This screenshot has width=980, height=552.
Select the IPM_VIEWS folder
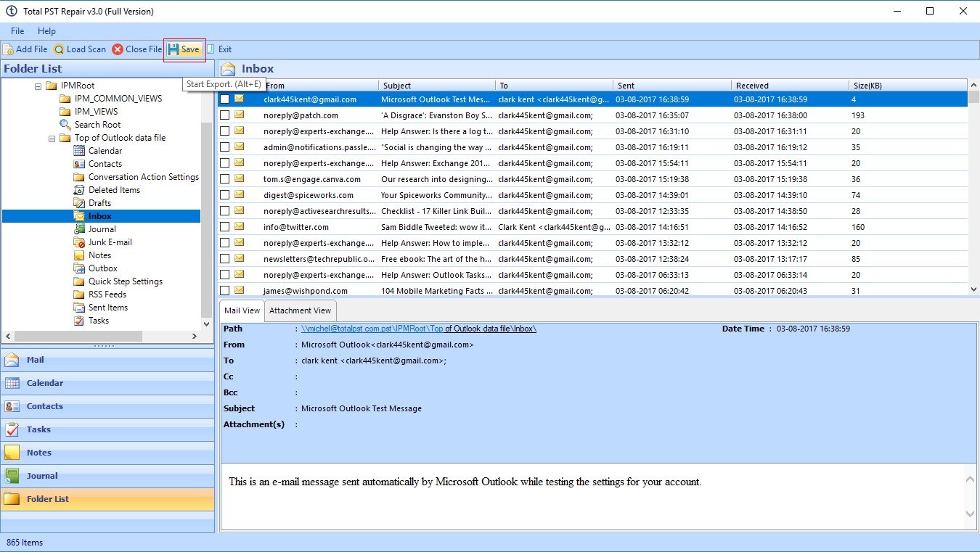[x=96, y=112]
